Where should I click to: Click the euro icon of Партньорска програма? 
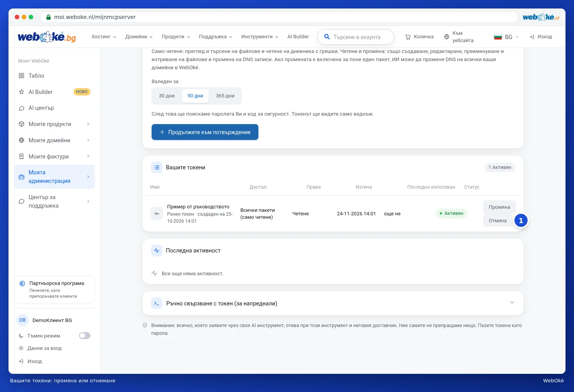22,283
